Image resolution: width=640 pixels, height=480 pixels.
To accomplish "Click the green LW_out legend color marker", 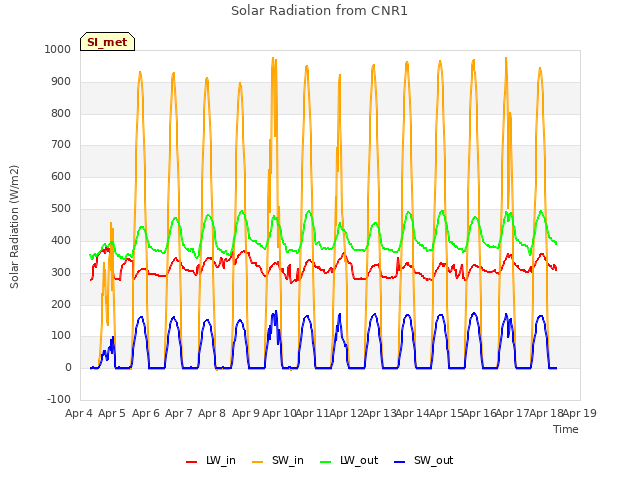I will coord(326,462).
